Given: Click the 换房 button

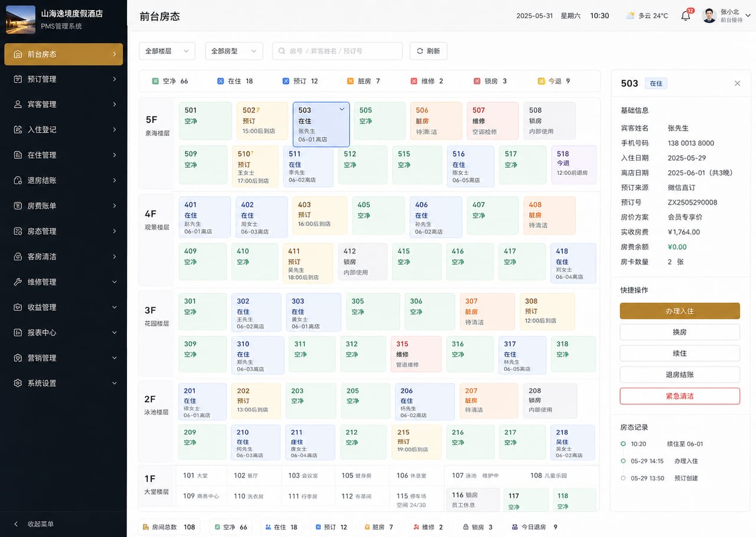Looking at the screenshot, I should tap(680, 332).
